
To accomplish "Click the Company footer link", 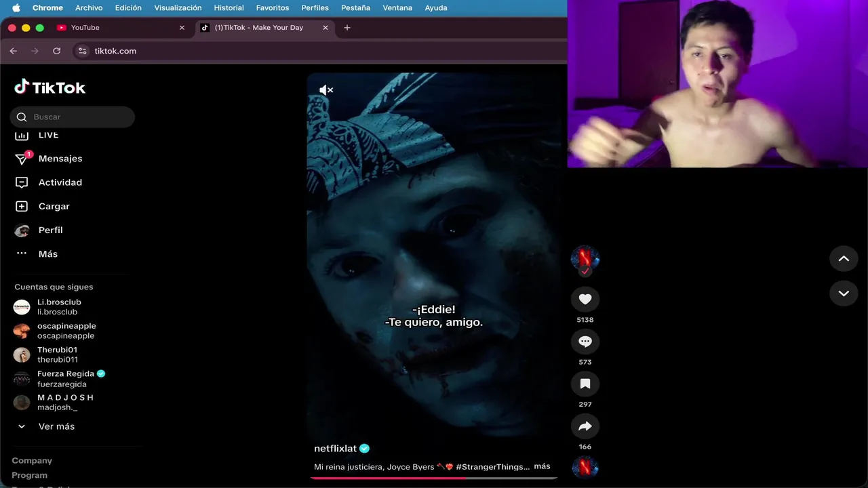I will (x=32, y=460).
